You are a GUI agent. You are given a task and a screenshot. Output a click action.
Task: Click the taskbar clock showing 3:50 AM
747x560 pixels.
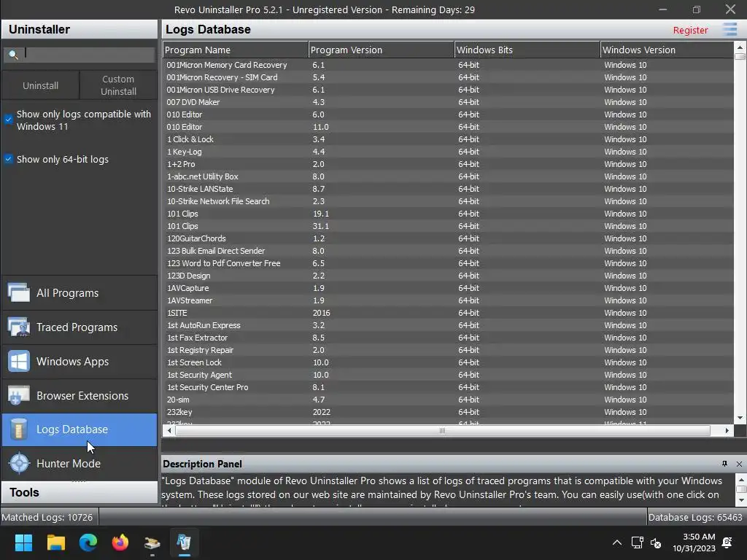694,542
